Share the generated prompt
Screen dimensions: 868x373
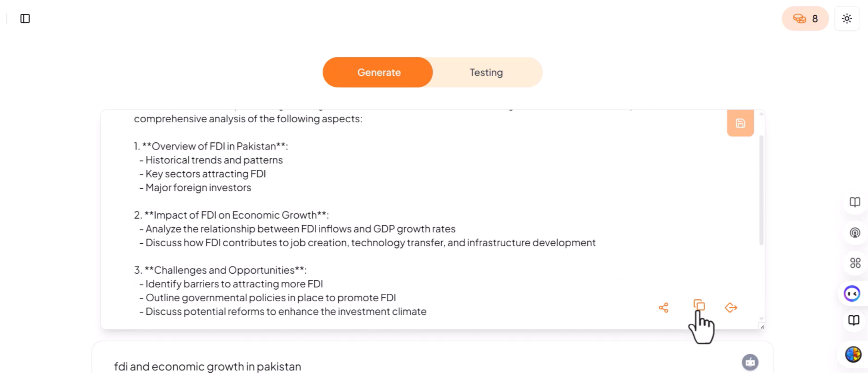tap(664, 307)
